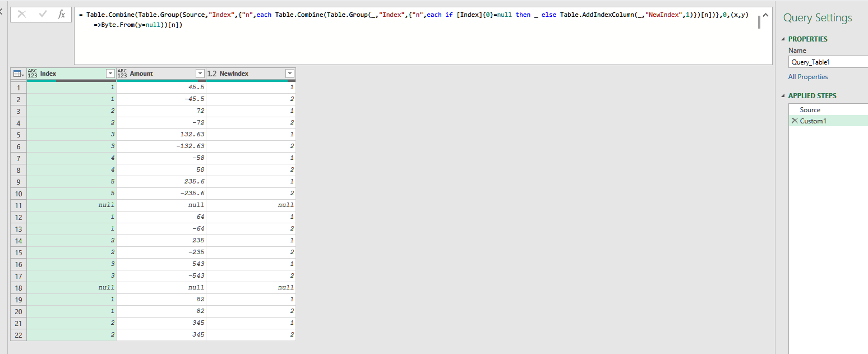Open the table menu icon in the header corner
The height and width of the screenshot is (354, 868).
point(18,73)
